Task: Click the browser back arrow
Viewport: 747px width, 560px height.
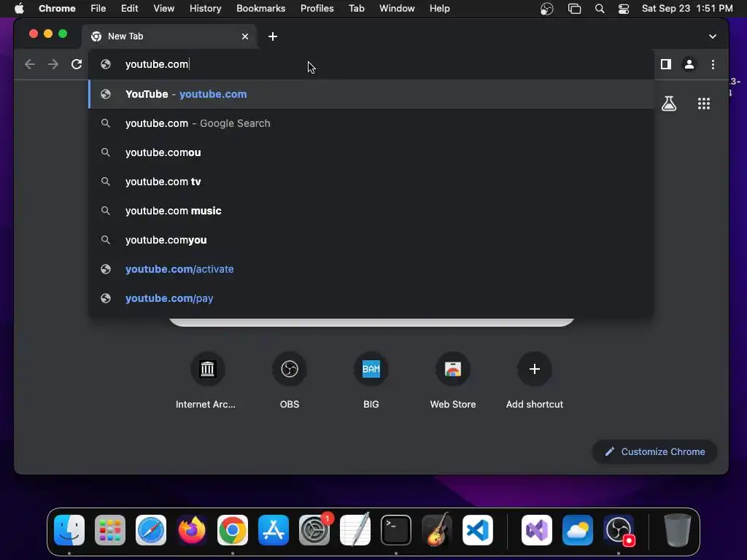Action: tap(29, 64)
